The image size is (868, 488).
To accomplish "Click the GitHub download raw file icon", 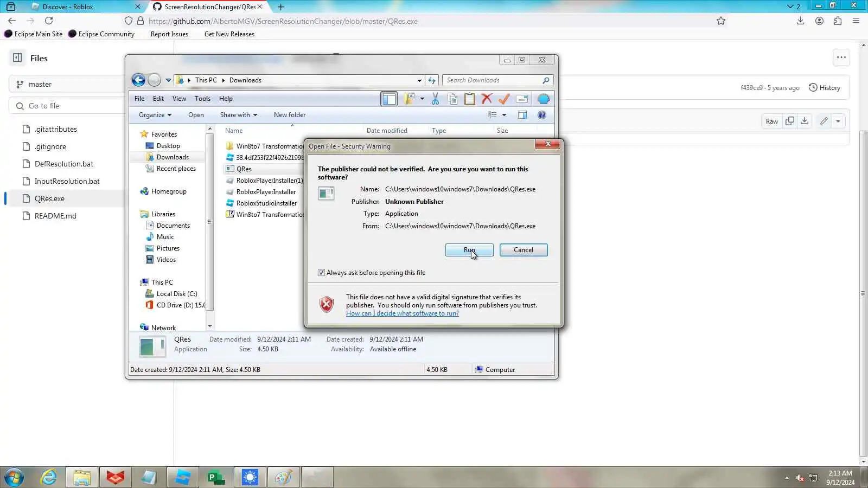I will tap(805, 121).
